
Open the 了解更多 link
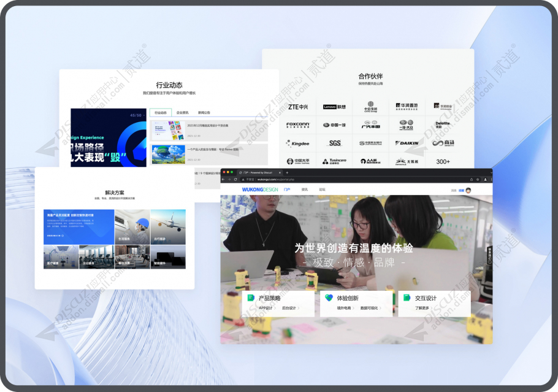[423, 308]
